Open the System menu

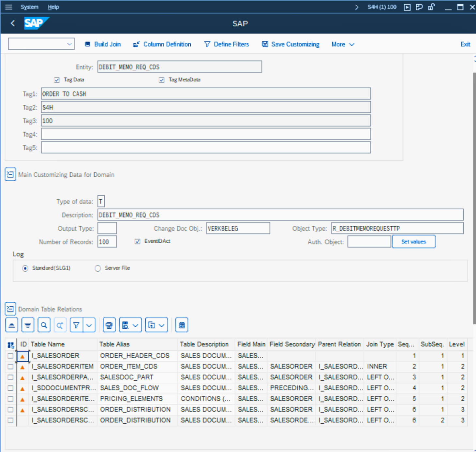point(29,7)
